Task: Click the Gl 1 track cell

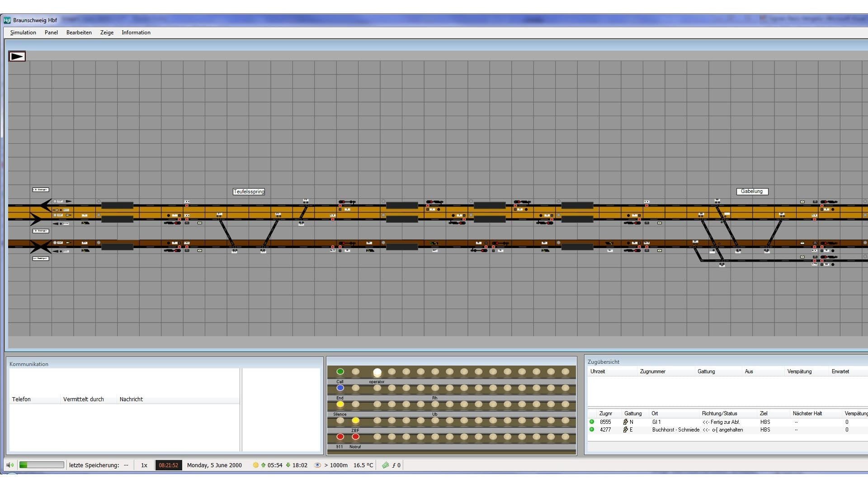Action: click(656, 422)
